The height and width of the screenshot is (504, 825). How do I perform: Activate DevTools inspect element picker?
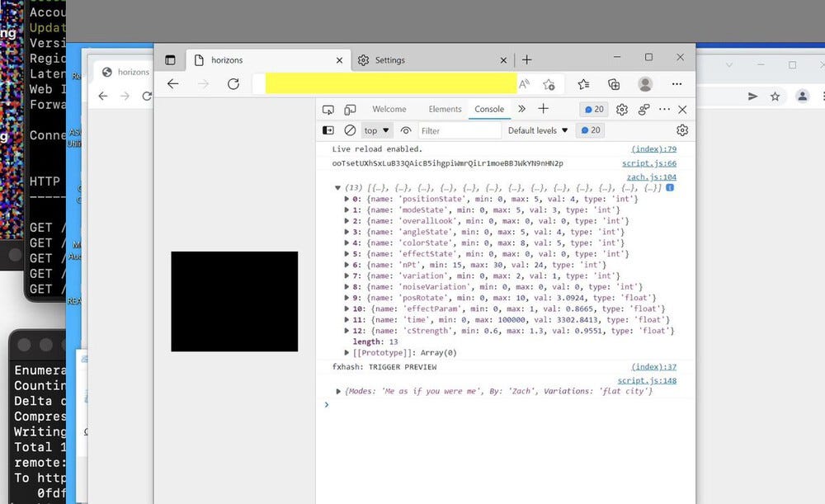(x=328, y=110)
